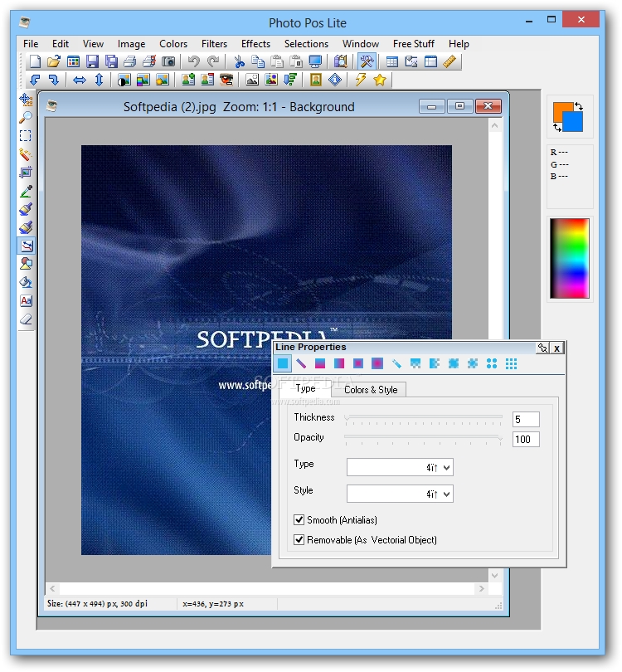Print the current image
622x672 pixels.
click(130, 61)
